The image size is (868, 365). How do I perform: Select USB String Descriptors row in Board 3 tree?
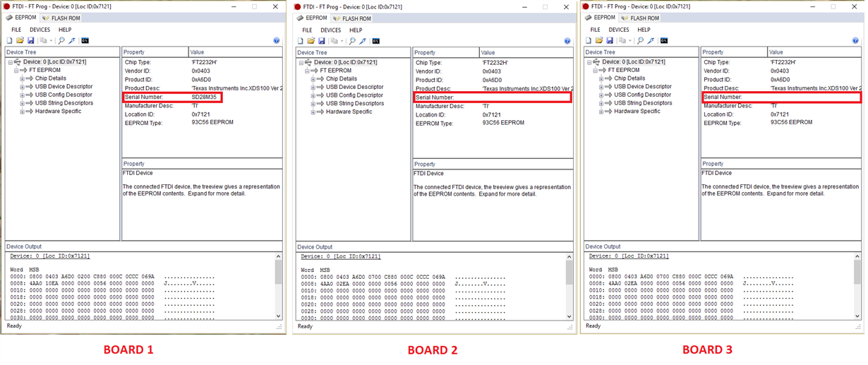pos(643,103)
